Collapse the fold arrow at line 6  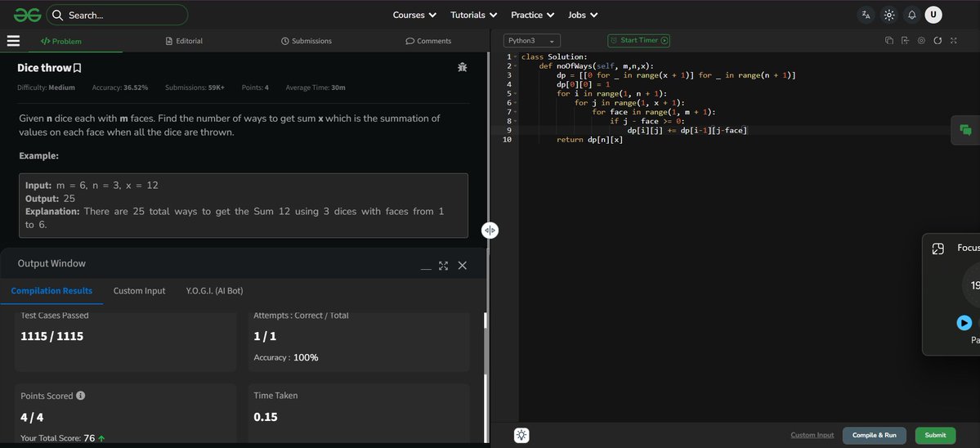tap(514, 103)
